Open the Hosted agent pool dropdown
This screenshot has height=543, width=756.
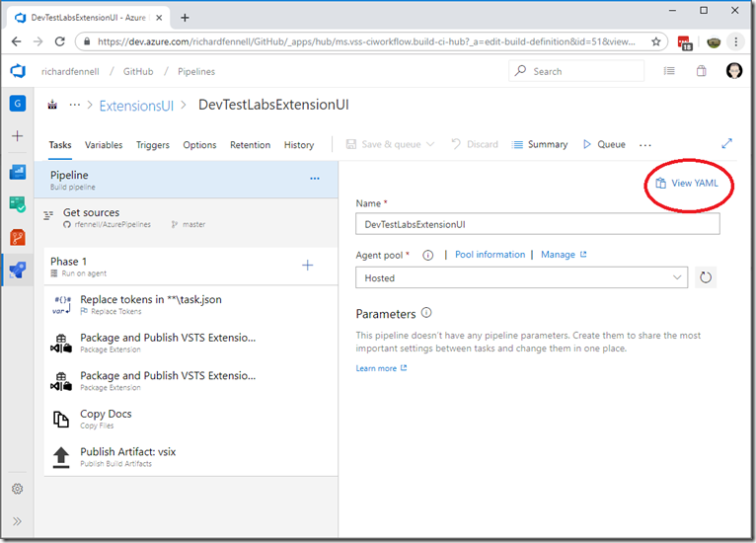522,277
